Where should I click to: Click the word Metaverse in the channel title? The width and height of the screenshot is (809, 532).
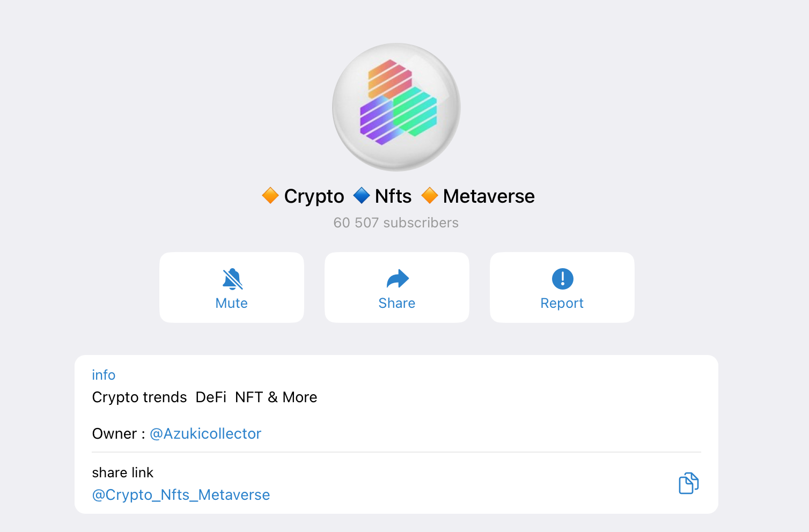(x=489, y=196)
